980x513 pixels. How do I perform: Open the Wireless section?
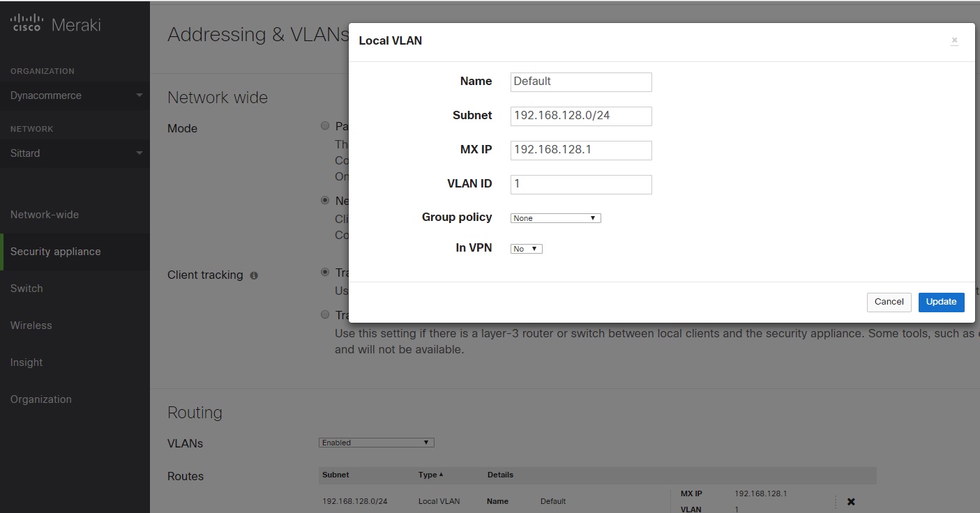click(31, 325)
